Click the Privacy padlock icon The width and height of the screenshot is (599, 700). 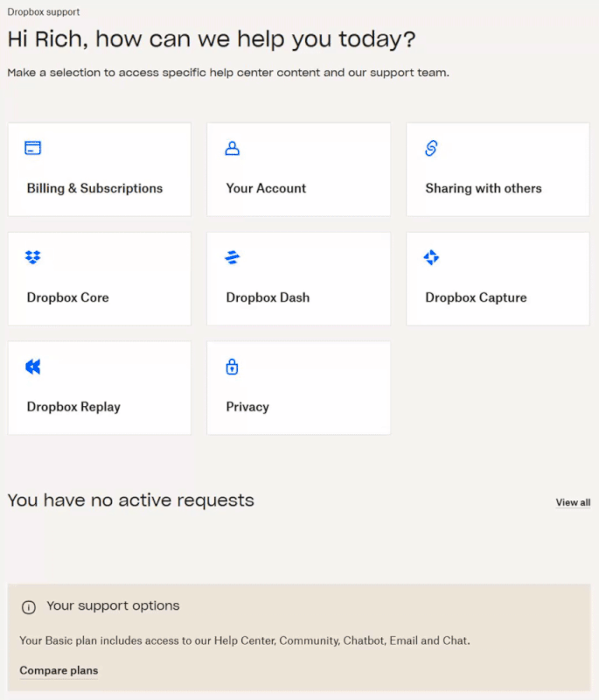[232, 367]
